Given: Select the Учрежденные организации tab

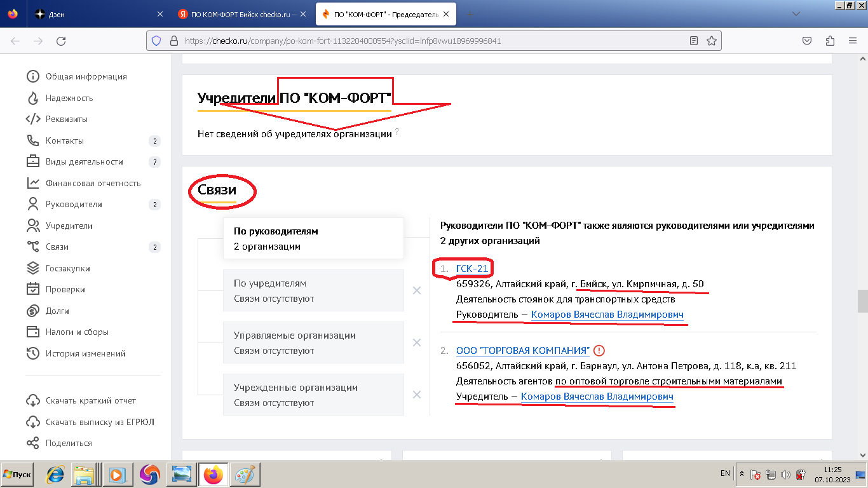Looking at the screenshot, I should (x=313, y=395).
